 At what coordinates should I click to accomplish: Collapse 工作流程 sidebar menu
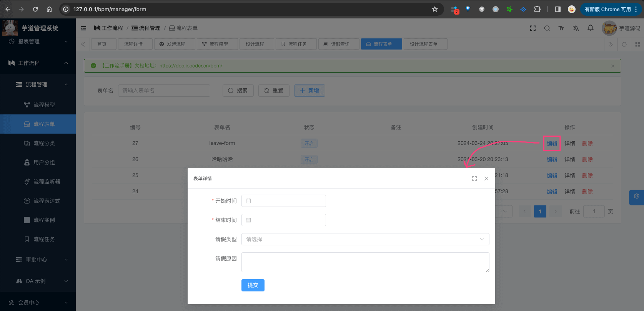[x=38, y=63]
